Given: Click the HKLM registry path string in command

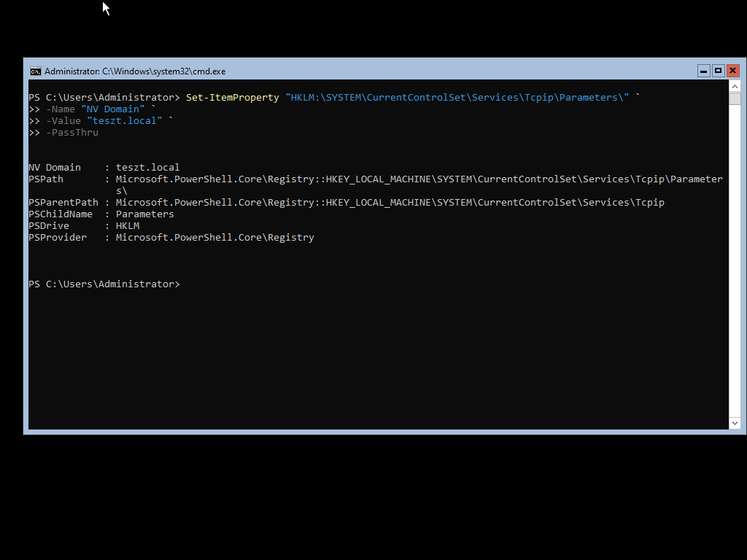Looking at the screenshot, I should pyautogui.click(x=457, y=98).
